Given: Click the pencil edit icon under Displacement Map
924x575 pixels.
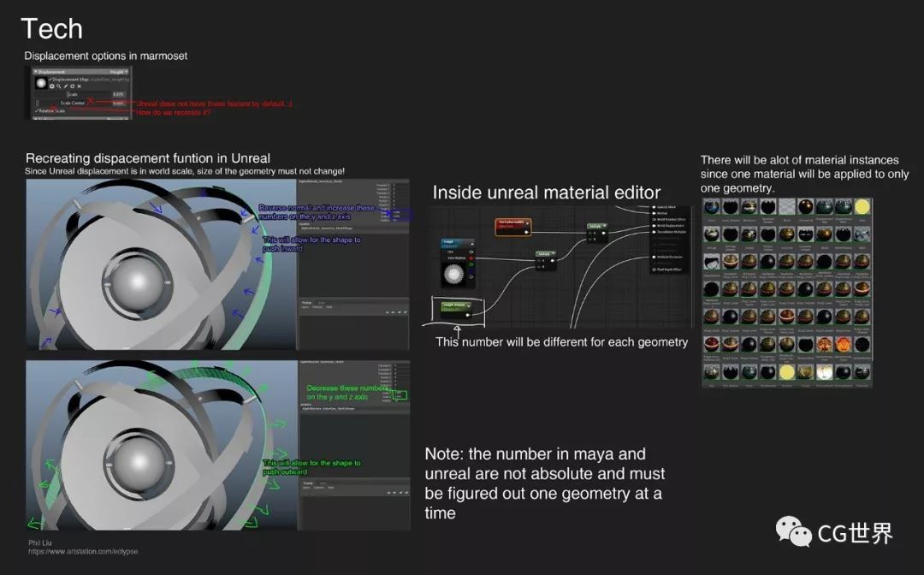Looking at the screenshot, I should tap(65, 86).
